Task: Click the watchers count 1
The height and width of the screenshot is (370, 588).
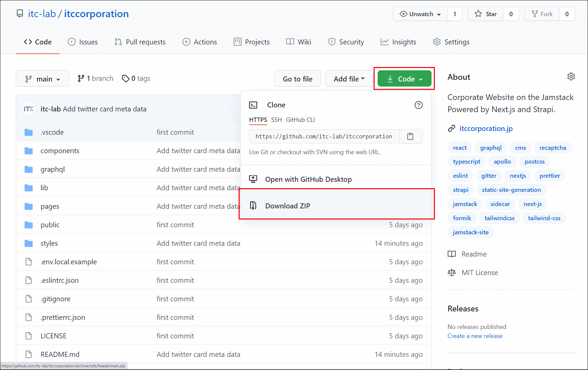Action: [455, 14]
